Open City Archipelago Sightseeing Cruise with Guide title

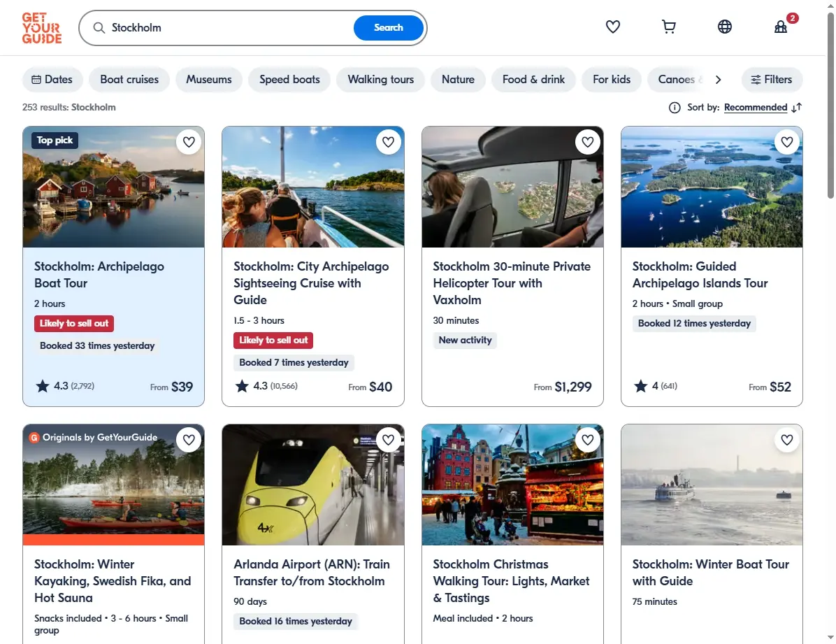coord(311,282)
